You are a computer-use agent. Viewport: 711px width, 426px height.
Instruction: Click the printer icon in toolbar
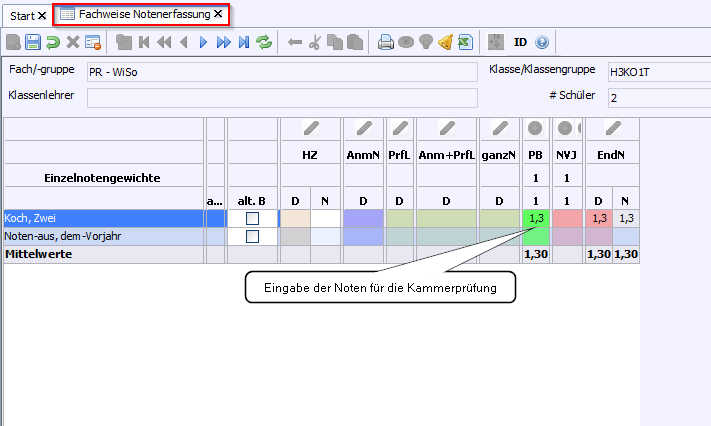click(x=386, y=42)
